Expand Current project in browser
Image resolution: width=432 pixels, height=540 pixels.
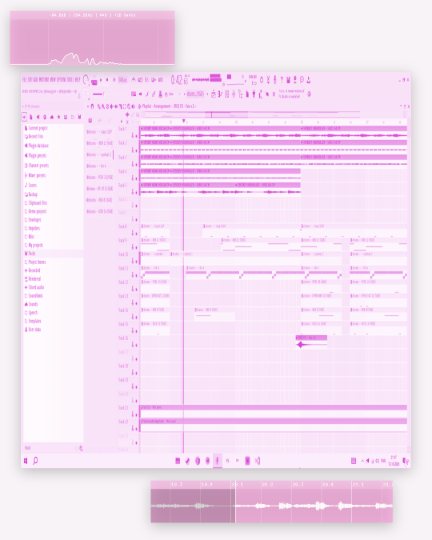36,128
